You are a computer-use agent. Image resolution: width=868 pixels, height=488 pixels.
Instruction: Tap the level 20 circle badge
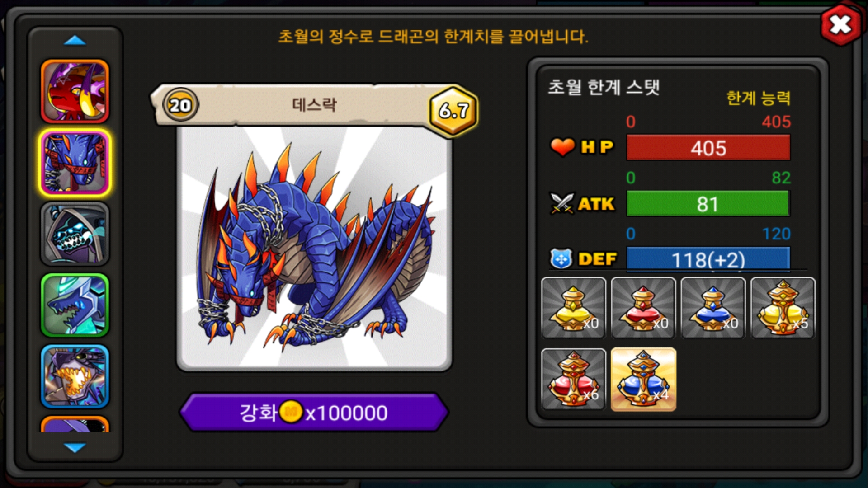point(180,105)
